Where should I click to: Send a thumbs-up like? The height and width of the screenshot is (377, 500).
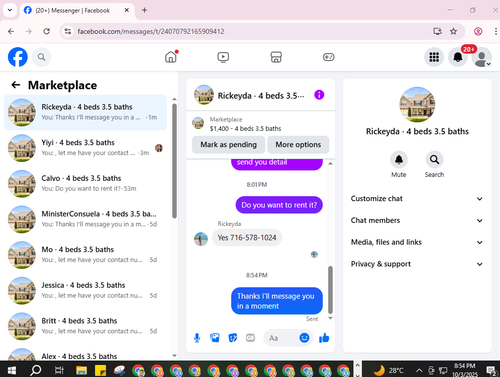[324, 338]
